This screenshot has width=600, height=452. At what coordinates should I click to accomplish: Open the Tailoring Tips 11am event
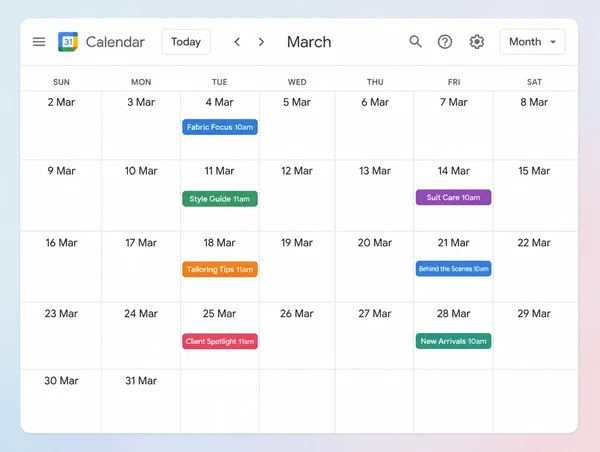[220, 269]
